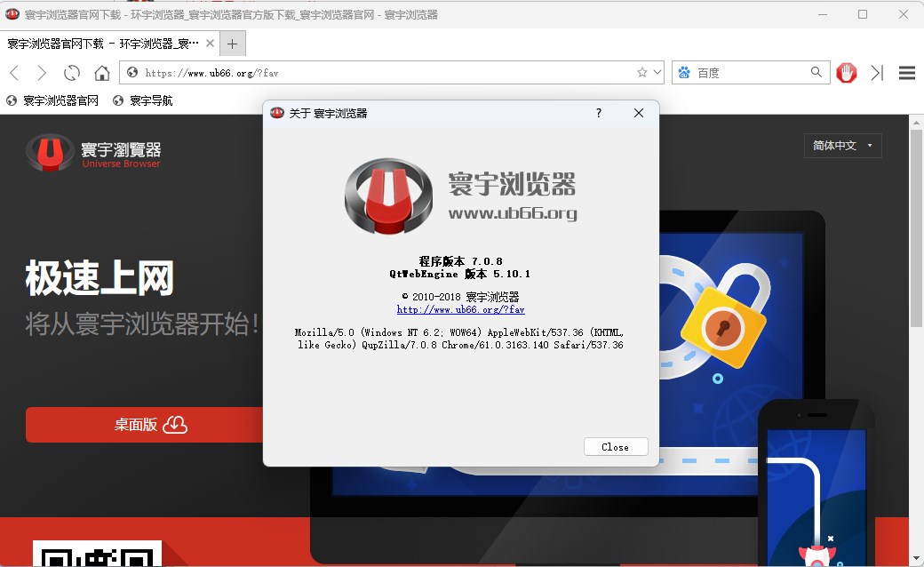Click the © 2010-2018 寰宇浏览器 copyright text

pyautogui.click(x=461, y=297)
